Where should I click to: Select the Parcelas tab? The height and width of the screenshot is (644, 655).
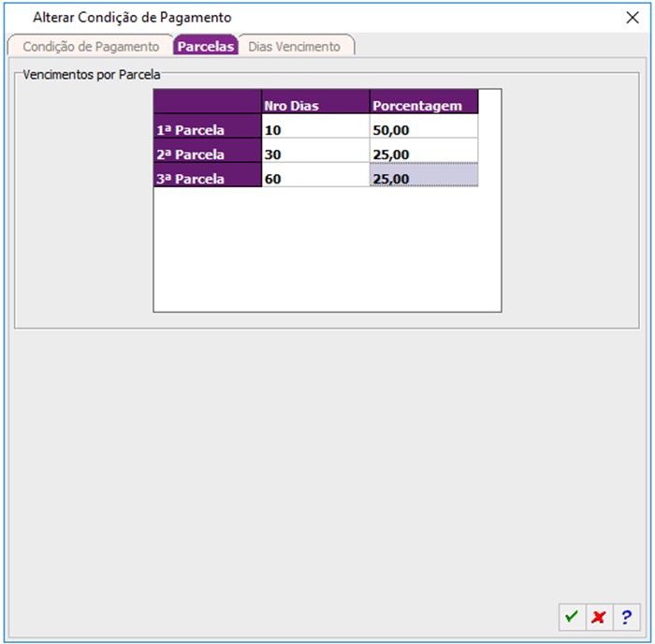tap(206, 46)
